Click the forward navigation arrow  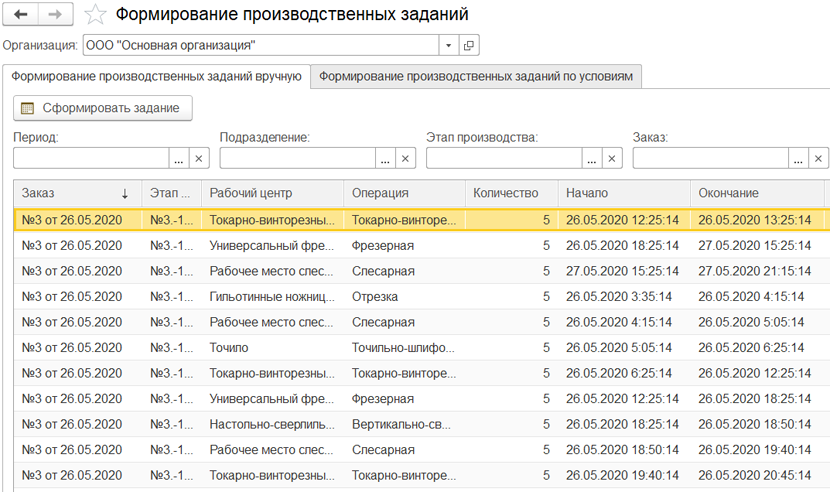pos(54,15)
